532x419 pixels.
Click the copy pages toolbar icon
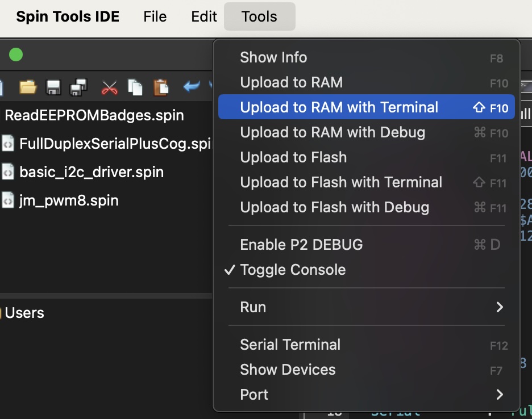[x=135, y=87]
